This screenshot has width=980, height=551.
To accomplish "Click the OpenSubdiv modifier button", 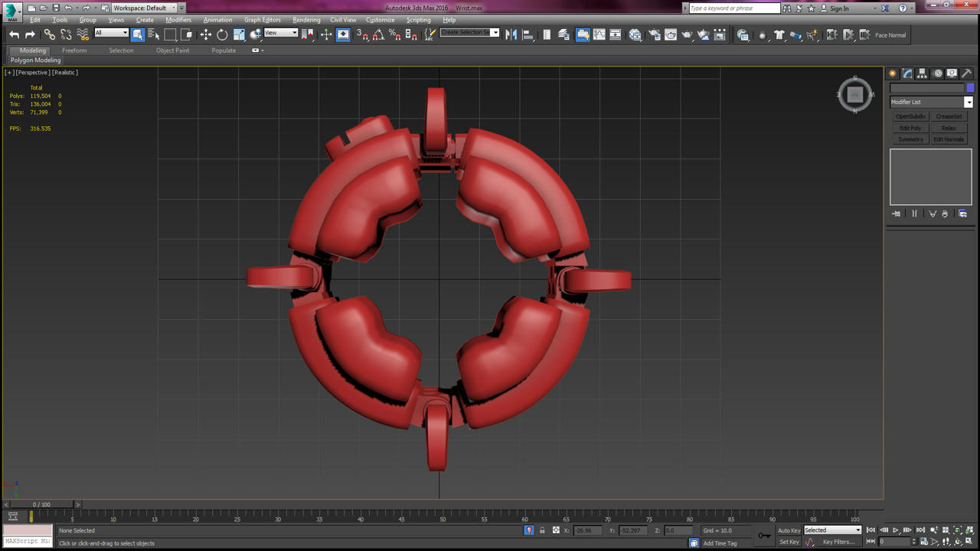I will pyautogui.click(x=910, y=116).
